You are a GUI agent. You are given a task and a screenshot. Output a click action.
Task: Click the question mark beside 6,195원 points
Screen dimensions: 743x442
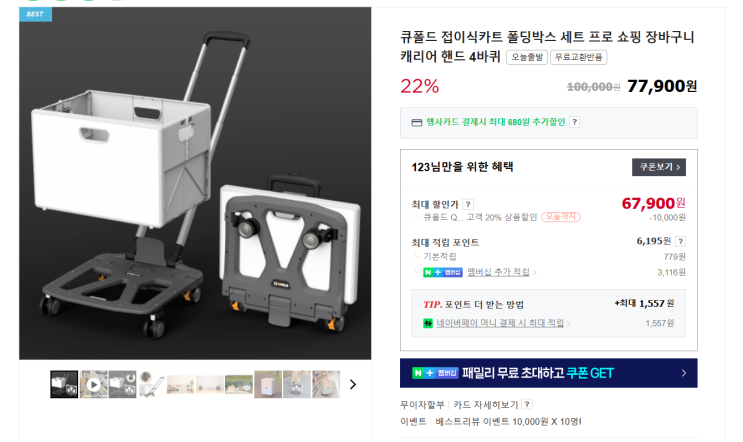click(680, 241)
